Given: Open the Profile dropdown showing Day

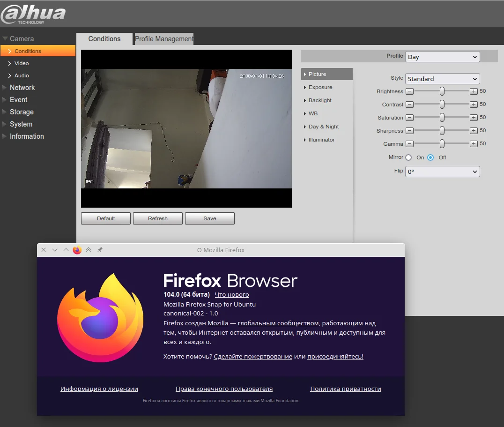Looking at the screenshot, I should tap(442, 57).
